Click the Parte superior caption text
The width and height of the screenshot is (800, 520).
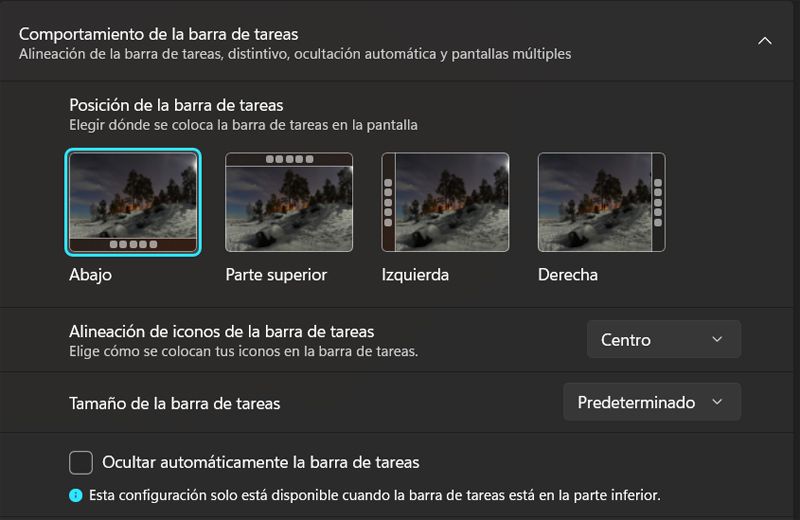(x=276, y=275)
